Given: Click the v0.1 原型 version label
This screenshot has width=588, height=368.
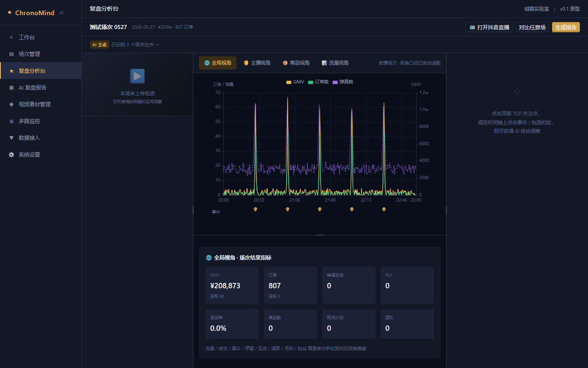Looking at the screenshot, I should coord(570,9).
